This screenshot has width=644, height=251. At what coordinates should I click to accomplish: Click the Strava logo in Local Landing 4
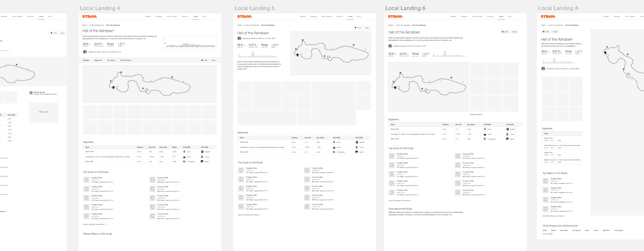[89, 16]
